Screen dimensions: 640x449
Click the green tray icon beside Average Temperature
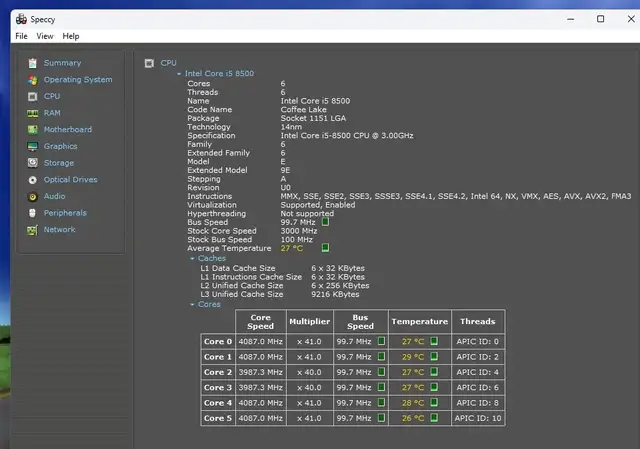325,248
